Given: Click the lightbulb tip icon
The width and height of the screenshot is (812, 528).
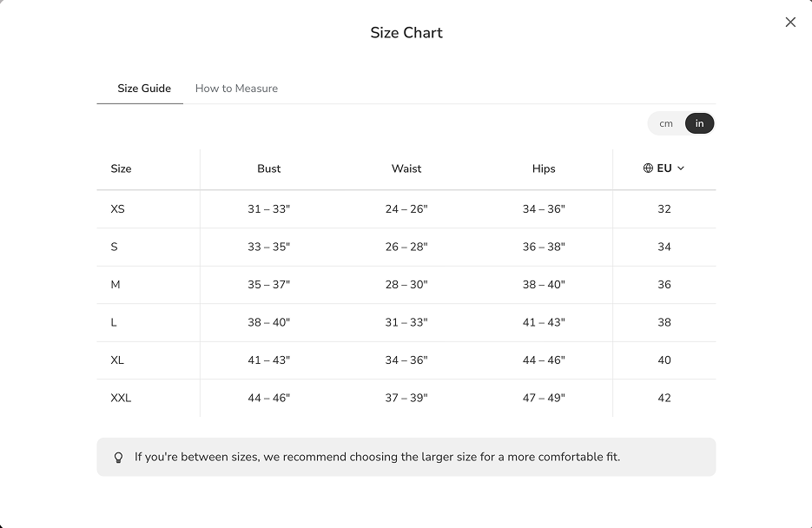Looking at the screenshot, I should click(x=119, y=458).
